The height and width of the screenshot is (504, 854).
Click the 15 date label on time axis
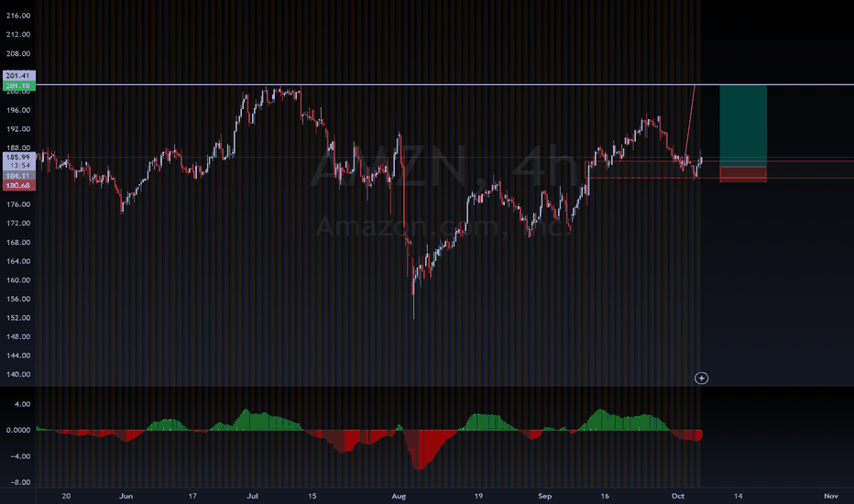click(312, 496)
